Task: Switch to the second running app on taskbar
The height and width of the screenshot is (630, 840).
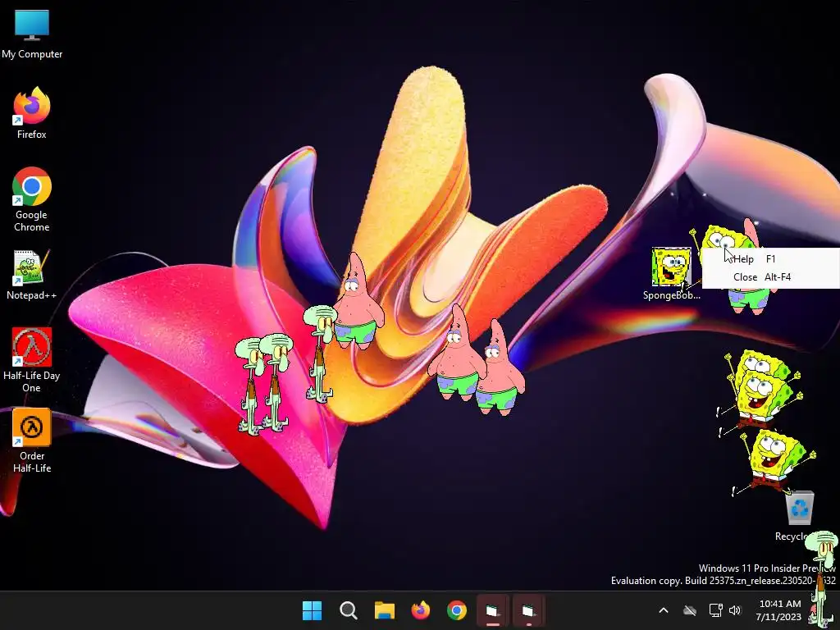Action: click(529, 610)
